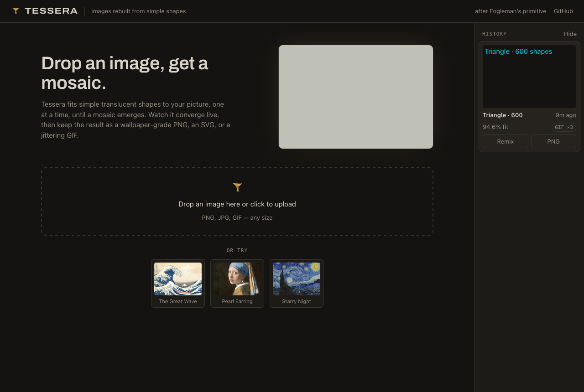
Task: Remix the Triangle 600 history entry
Action: click(x=506, y=141)
